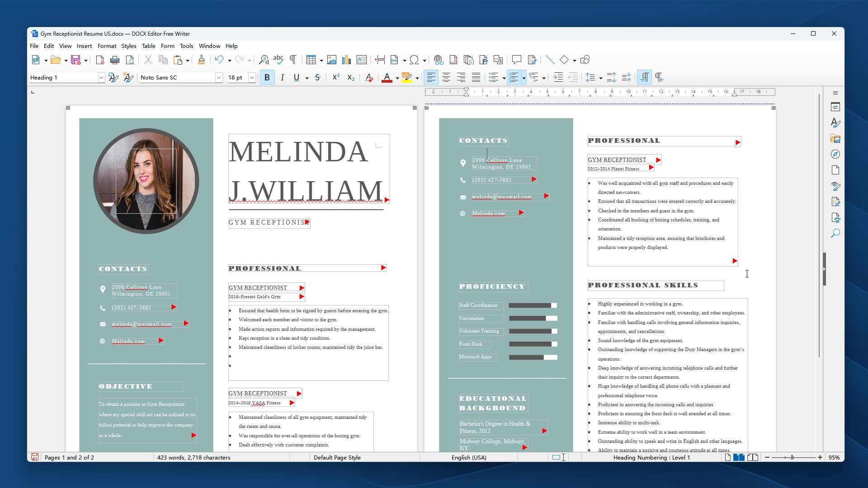Click the font color red swatch
The width and height of the screenshot is (868, 488).
tap(387, 78)
